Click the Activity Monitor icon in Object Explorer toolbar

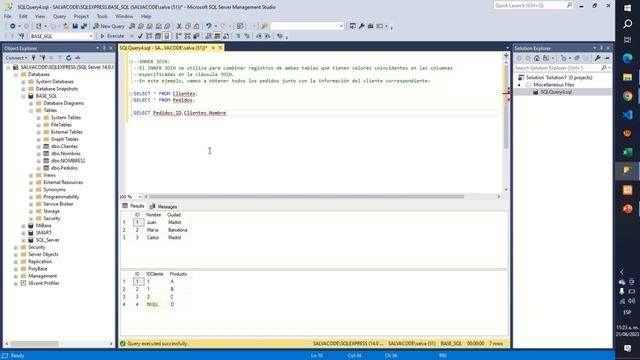[78, 58]
